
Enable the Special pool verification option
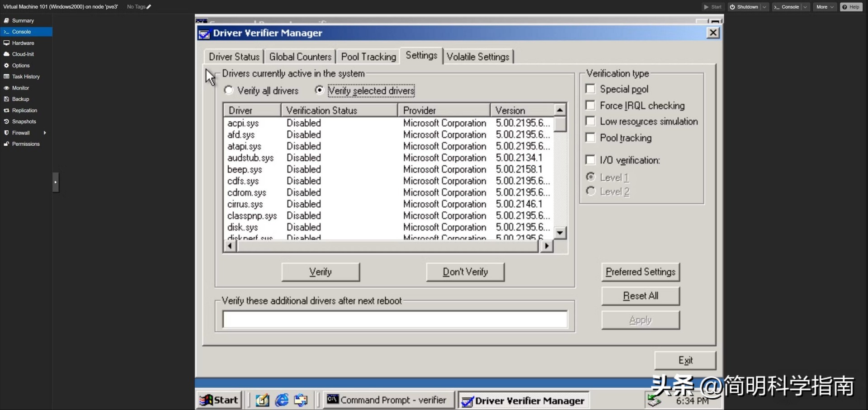click(590, 89)
